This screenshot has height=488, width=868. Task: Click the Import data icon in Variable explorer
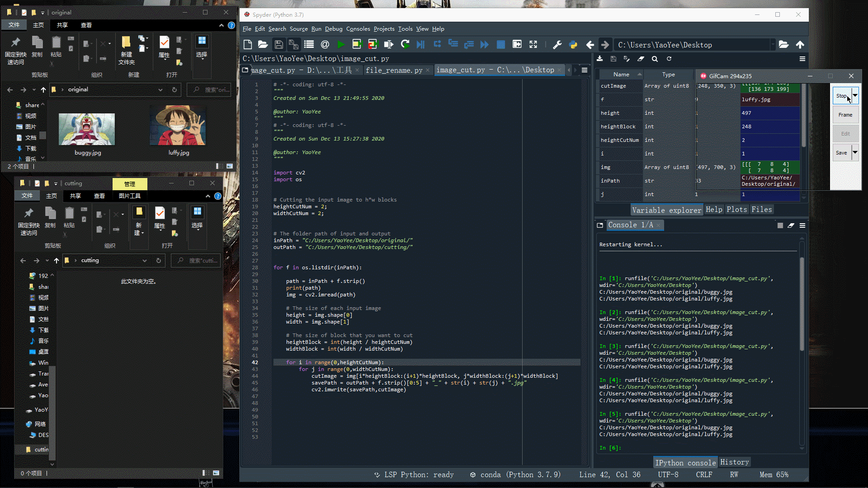coord(600,59)
